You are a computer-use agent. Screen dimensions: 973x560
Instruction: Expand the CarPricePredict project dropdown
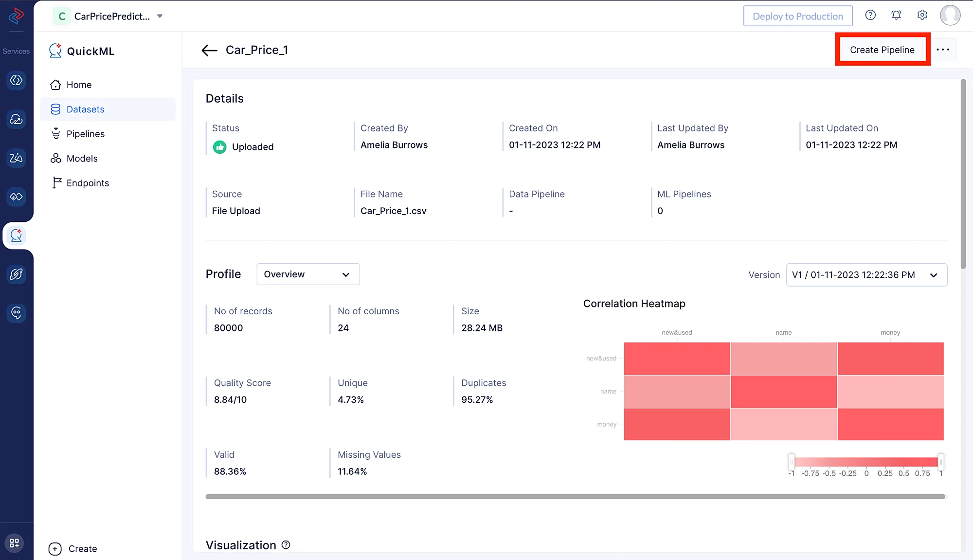[x=160, y=16]
